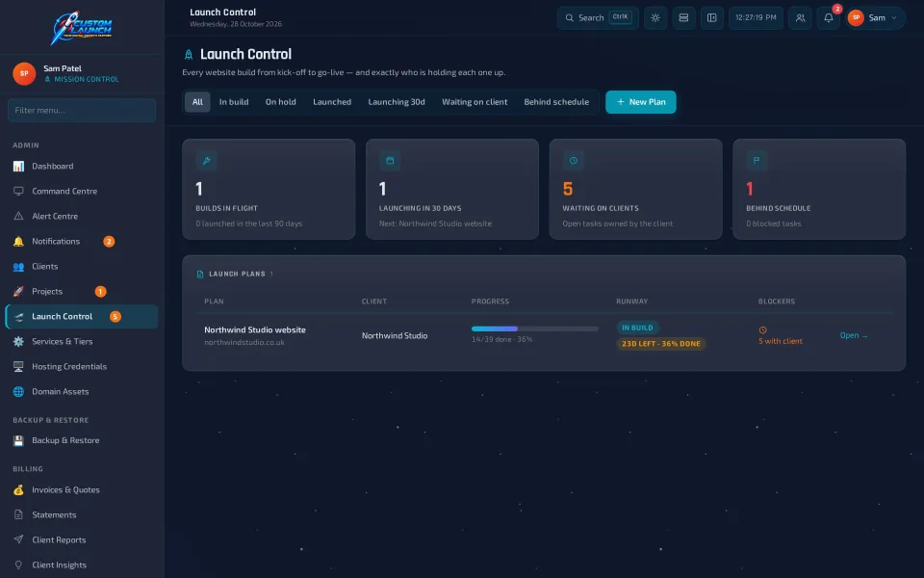Click the Waiting on Clients stat card
This screenshot has width=924, height=578.
click(636, 190)
